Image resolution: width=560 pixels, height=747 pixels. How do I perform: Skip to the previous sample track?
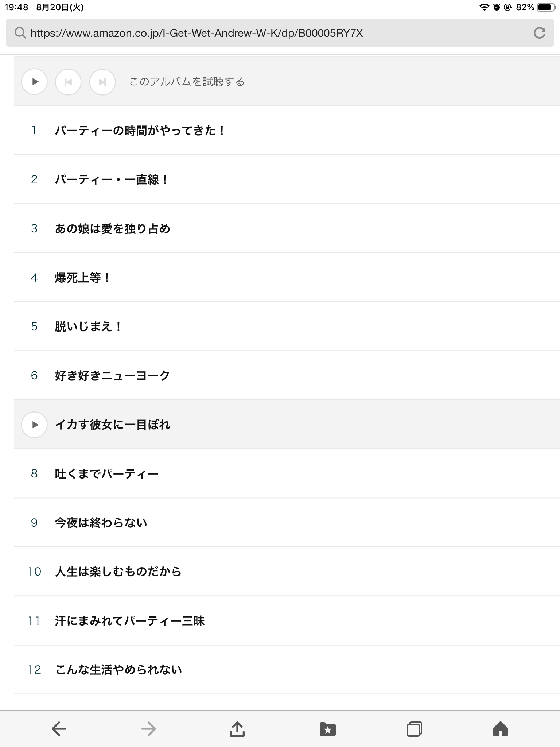(68, 82)
